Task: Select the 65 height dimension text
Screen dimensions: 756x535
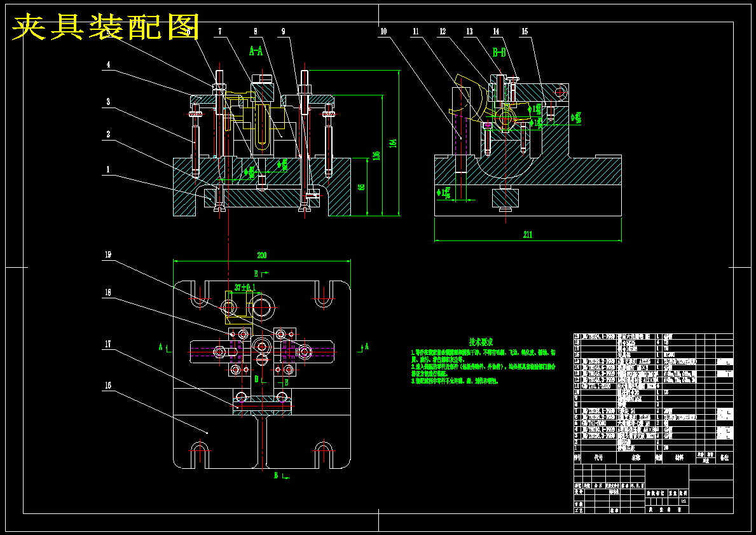Action: tap(362, 186)
